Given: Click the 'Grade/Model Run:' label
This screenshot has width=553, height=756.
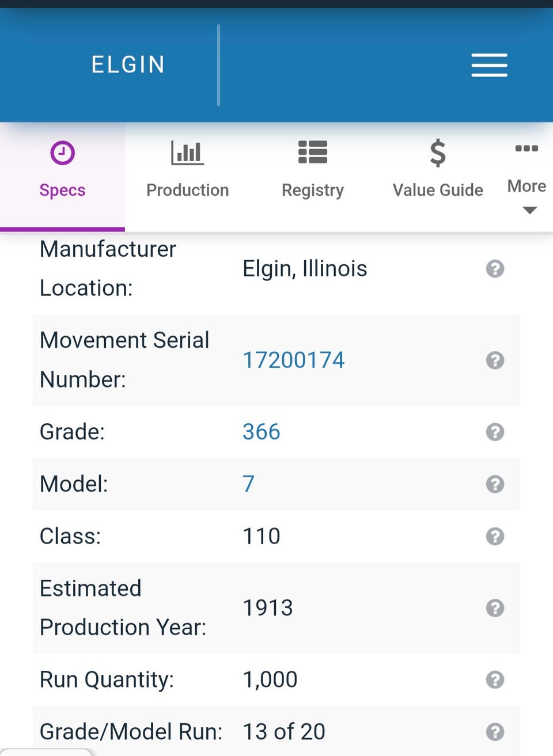Looking at the screenshot, I should point(131,732).
